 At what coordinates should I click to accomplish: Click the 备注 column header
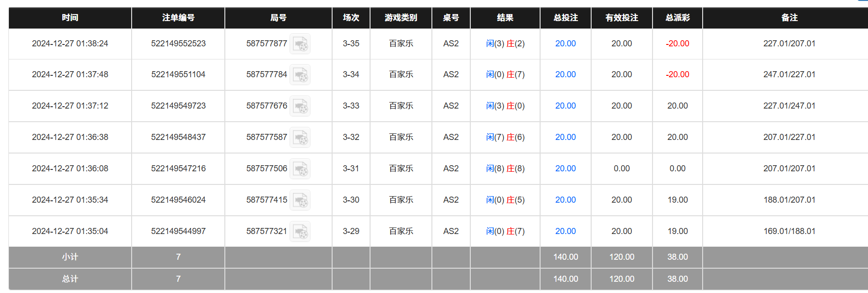[x=789, y=18]
